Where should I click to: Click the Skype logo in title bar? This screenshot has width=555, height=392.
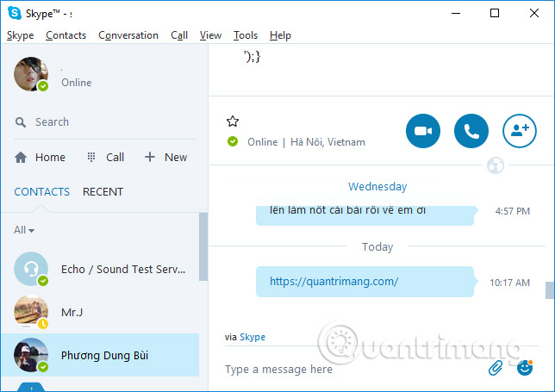(x=15, y=13)
